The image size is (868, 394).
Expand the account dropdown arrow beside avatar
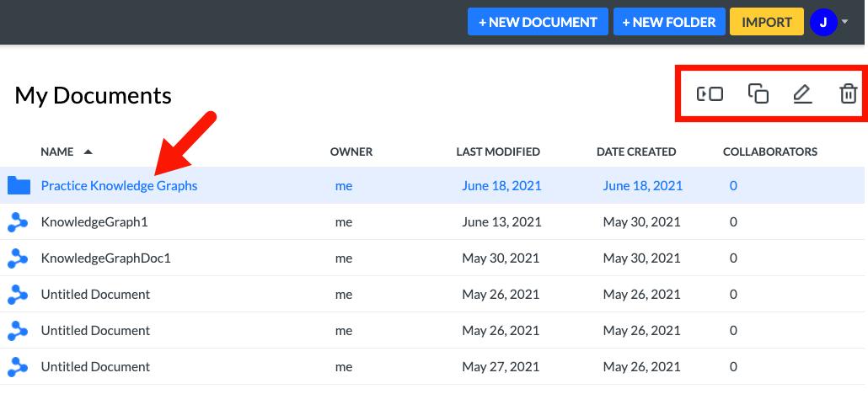click(x=844, y=22)
